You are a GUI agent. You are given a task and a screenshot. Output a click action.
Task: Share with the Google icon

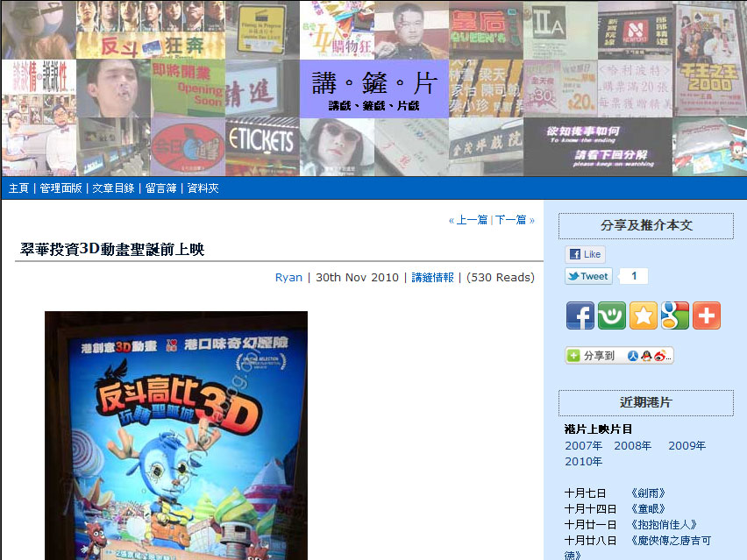click(674, 315)
